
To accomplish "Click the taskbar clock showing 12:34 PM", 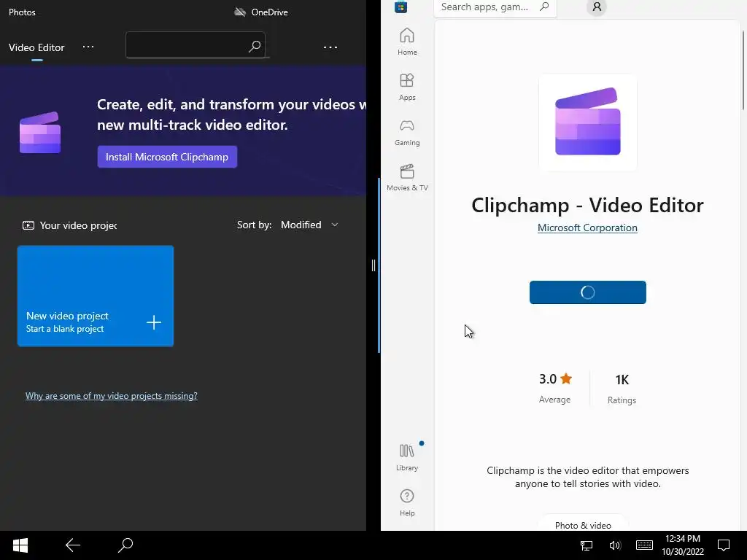I will coord(683,545).
